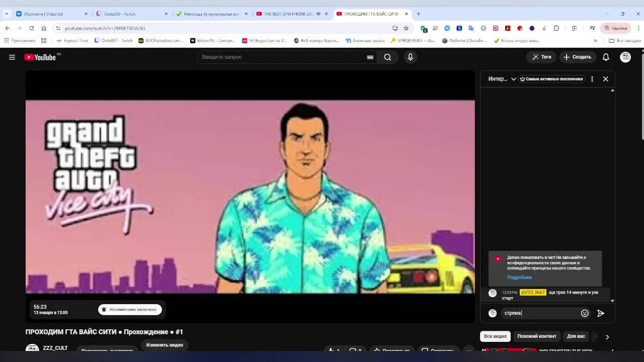Reload the current page
This screenshot has width=644, height=362.
[32, 28]
